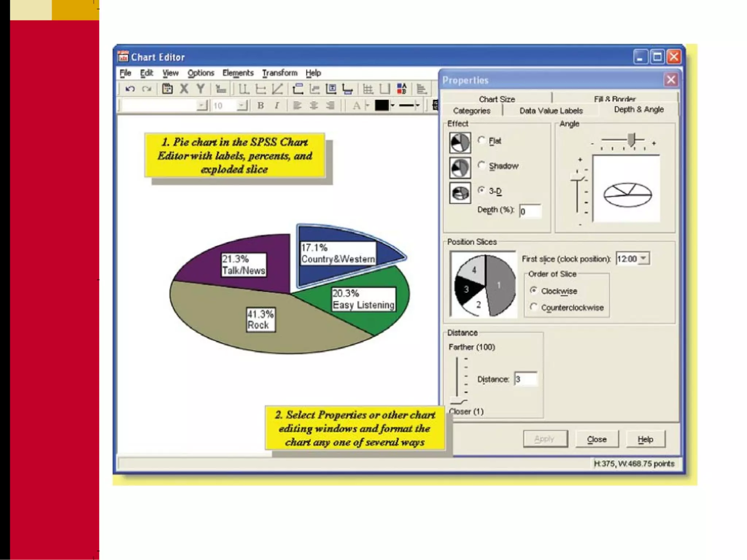Select the Flat effect radio button

(x=481, y=140)
